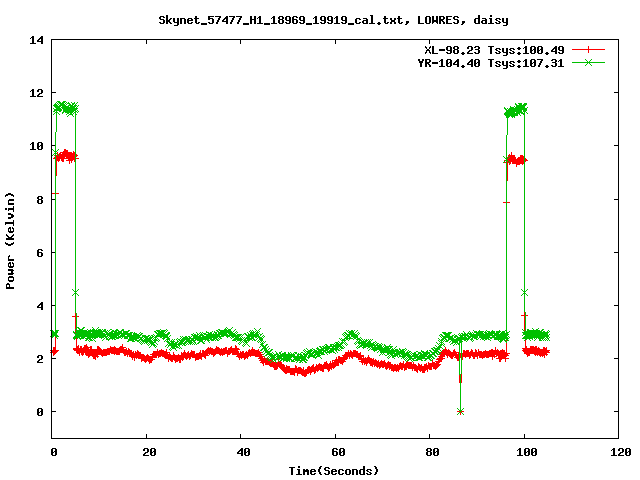This screenshot has height=480, width=640.
Task: Click the y-axis tick label 12
Action: [36, 93]
